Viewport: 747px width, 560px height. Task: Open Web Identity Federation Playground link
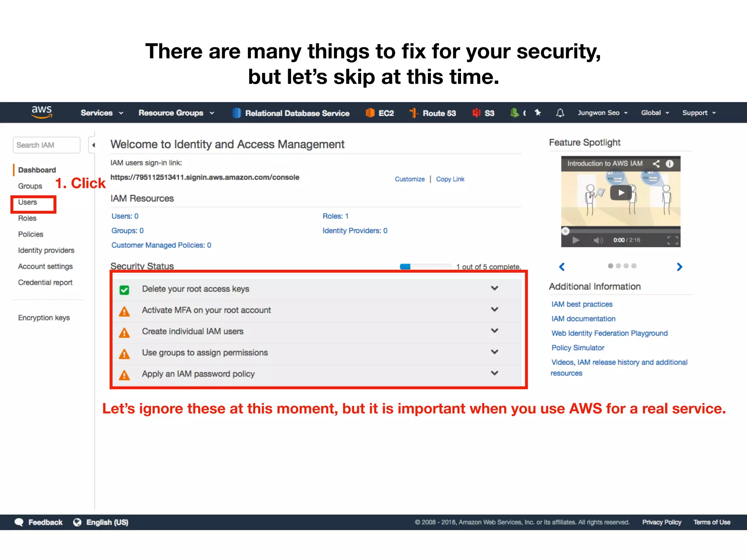pyautogui.click(x=609, y=333)
